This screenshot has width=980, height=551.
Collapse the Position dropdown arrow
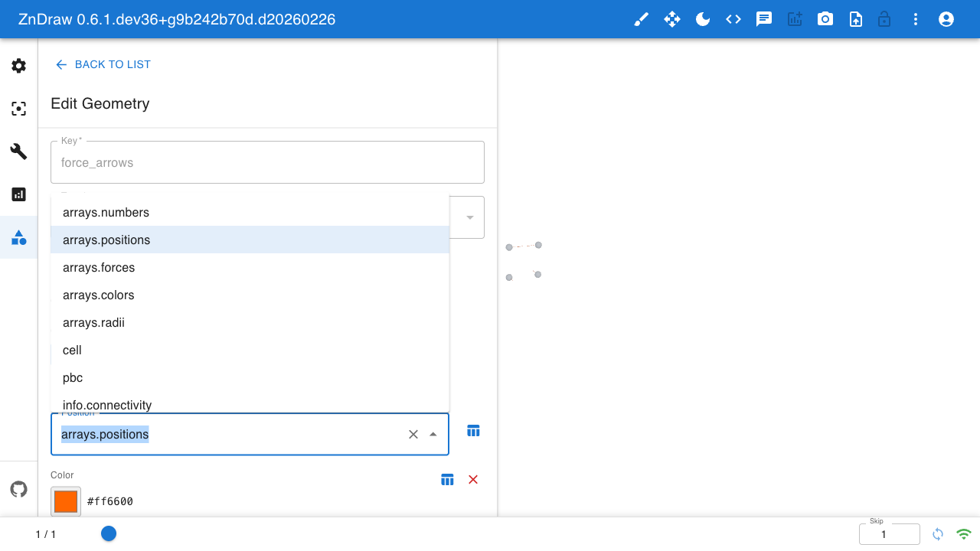pos(433,434)
